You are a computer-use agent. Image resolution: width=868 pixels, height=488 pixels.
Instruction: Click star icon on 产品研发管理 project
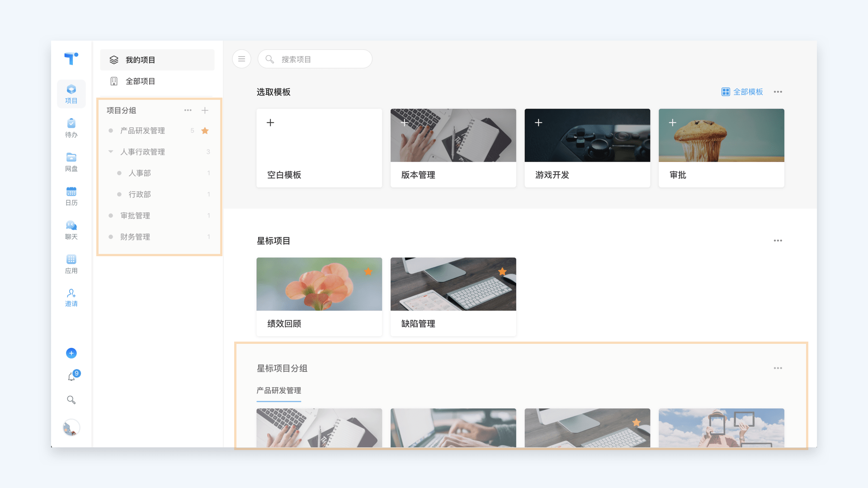click(206, 131)
